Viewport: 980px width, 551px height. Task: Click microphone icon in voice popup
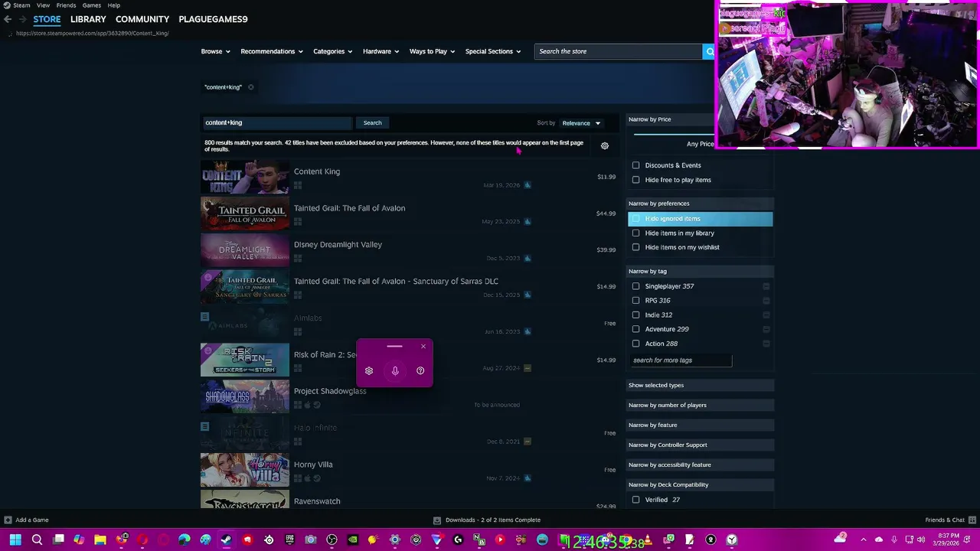coord(395,370)
